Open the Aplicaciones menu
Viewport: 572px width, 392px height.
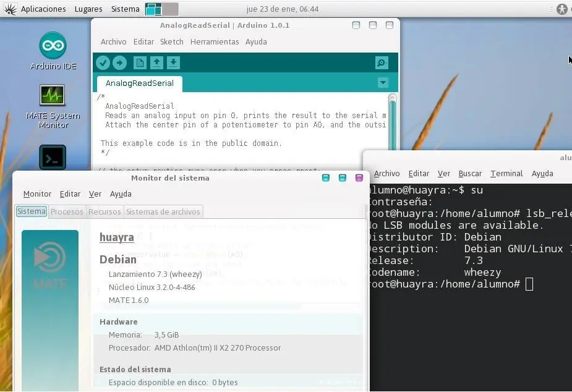click(43, 9)
